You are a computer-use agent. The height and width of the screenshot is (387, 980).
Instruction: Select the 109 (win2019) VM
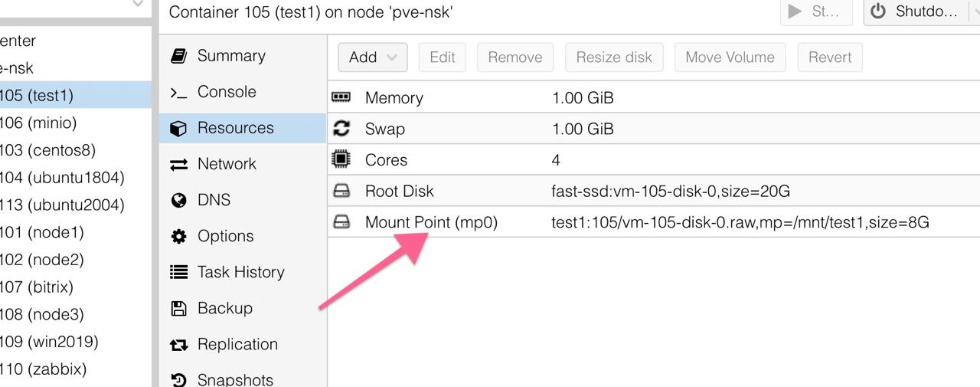pyautogui.click(x=49, y=342)
